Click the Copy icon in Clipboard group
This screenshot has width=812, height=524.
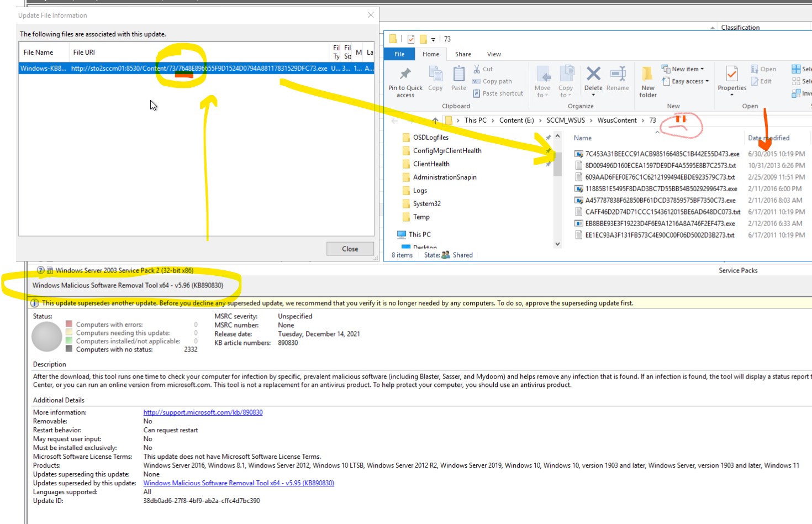pyautogui.click(x=435, y=78)
